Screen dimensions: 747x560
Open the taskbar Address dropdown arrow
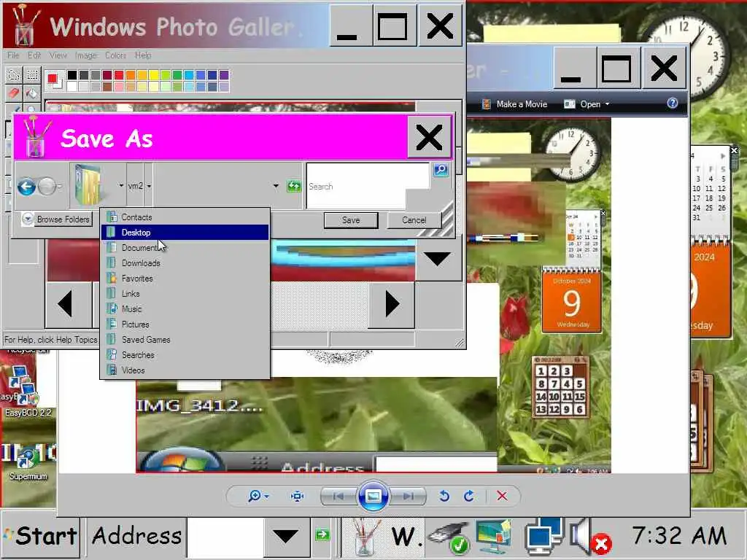(286, 536)
